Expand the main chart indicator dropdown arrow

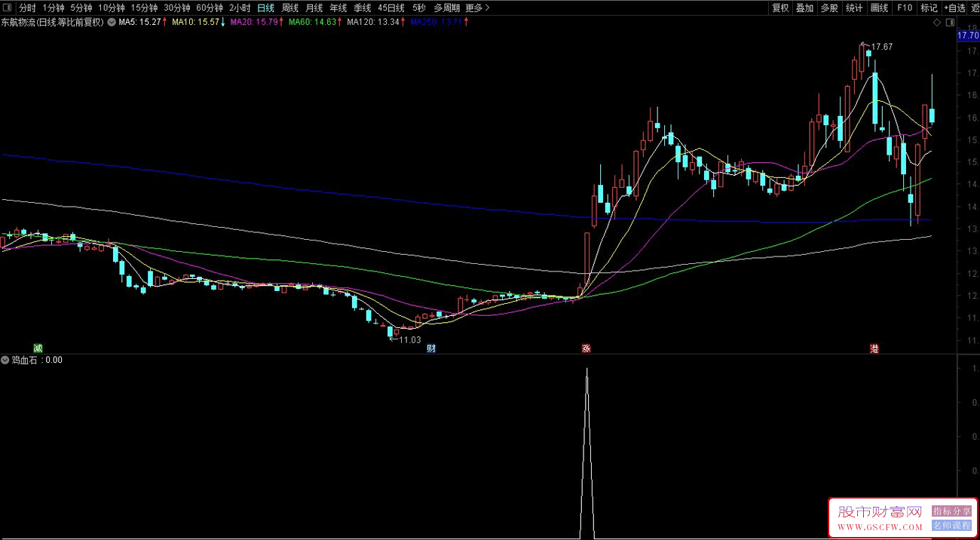coord(111,23)
